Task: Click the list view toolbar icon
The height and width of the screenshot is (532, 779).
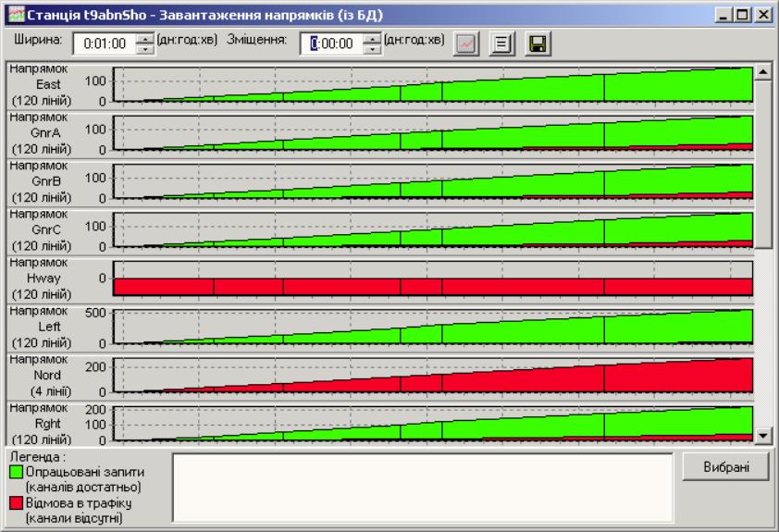Action: [x=501, y=43]
